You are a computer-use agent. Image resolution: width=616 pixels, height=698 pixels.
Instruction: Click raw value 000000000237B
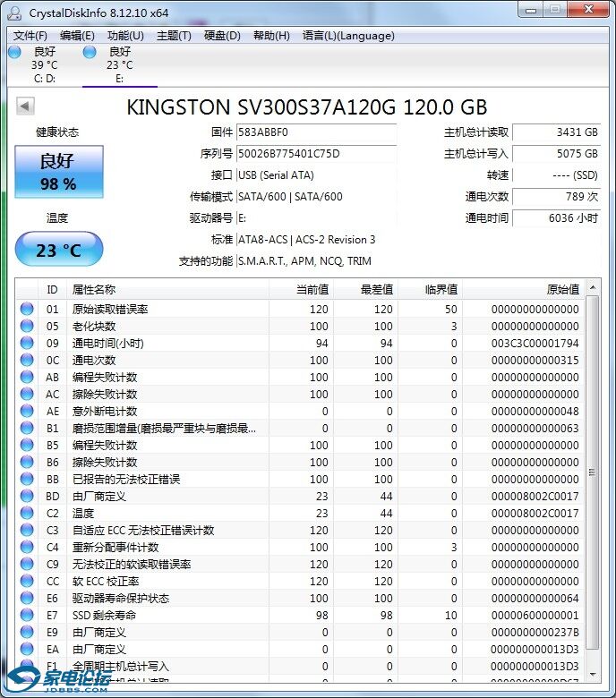point(535,632)
